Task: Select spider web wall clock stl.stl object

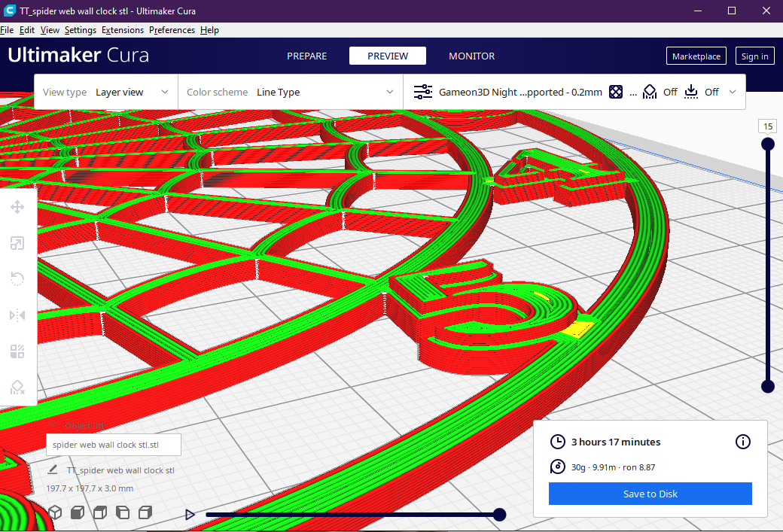Action: (x=114, y=445)
